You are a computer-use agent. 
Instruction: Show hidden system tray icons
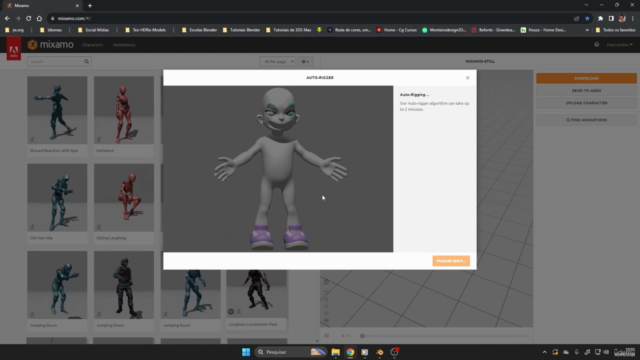coord(544,352)
